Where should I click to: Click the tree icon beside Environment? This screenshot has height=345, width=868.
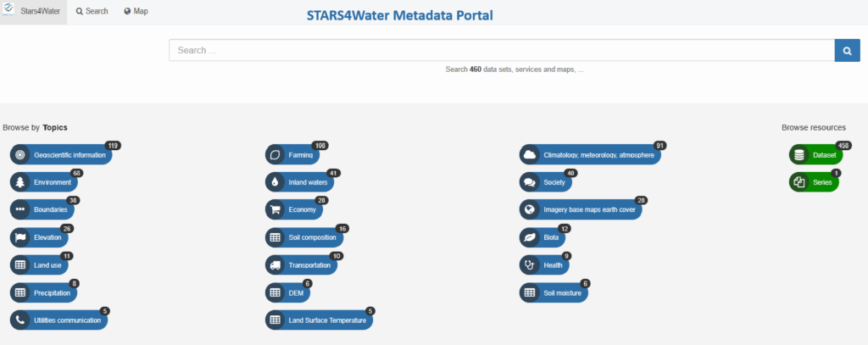(20, 182)
